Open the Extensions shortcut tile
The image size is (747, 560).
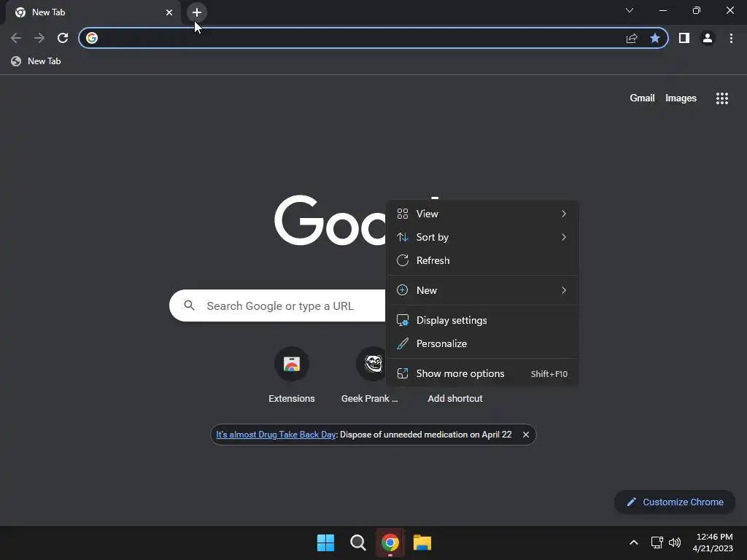292,376
